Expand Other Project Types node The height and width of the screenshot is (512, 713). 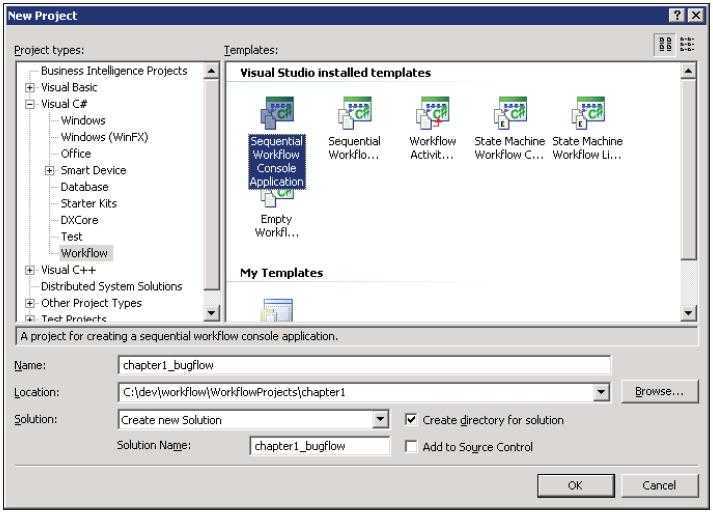tap(30, 303)
